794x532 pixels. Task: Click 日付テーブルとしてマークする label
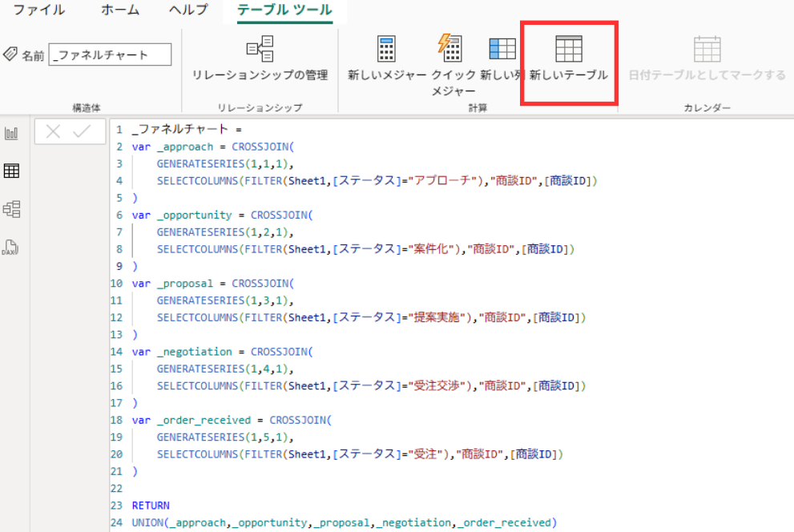pyautogui.click(x=707, y=75)
